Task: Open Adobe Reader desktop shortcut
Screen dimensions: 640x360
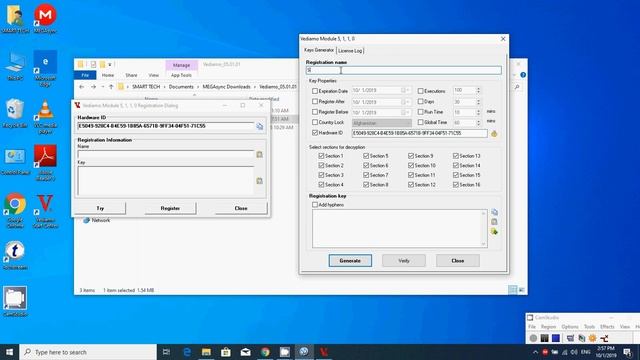Action: pos(45,162)
